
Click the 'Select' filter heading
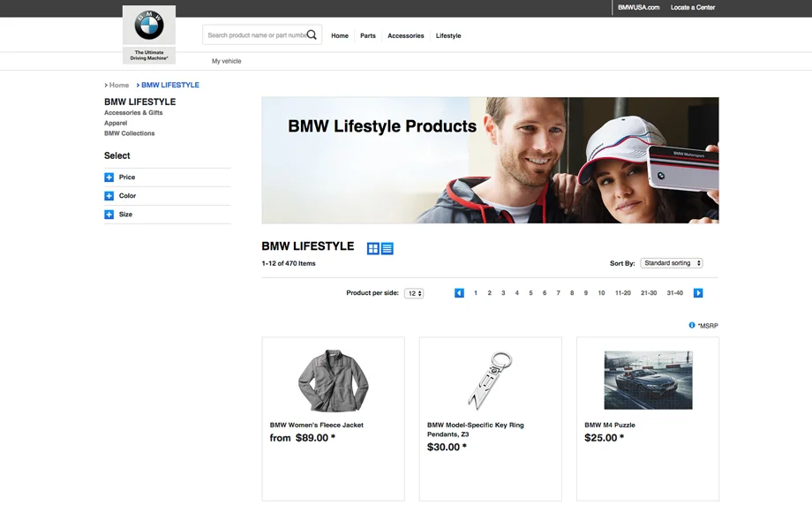pos(117,156)
